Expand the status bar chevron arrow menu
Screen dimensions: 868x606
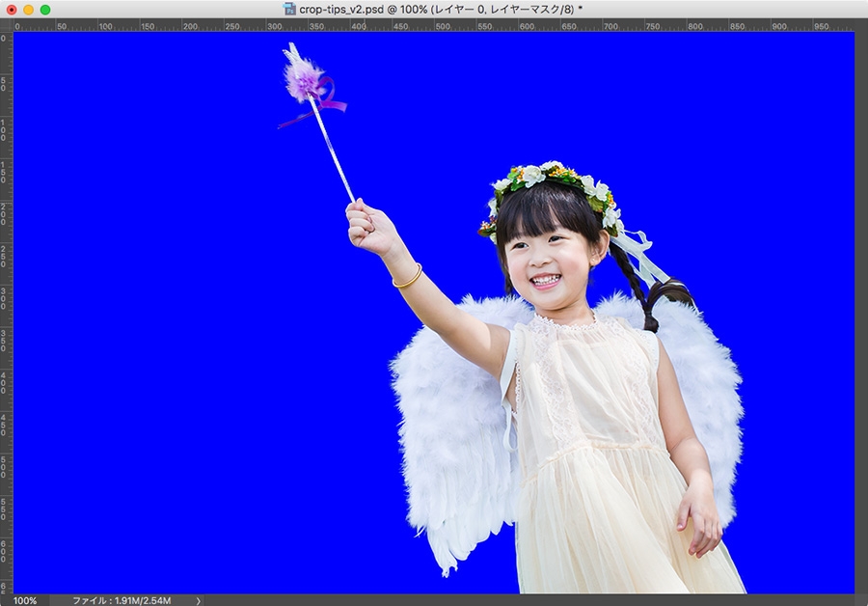coord(198,600)
